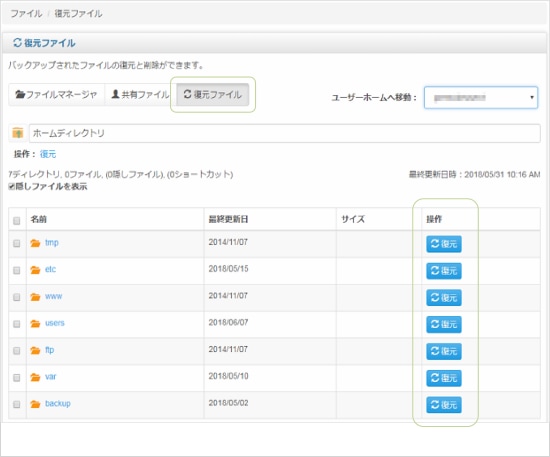Open the etc folder icon

[x=35, y=270]
